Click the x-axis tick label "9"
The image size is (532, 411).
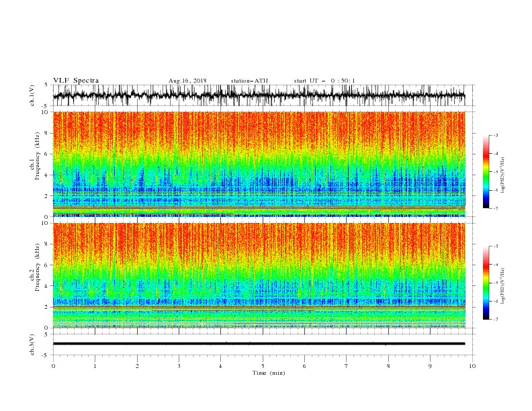430,366
